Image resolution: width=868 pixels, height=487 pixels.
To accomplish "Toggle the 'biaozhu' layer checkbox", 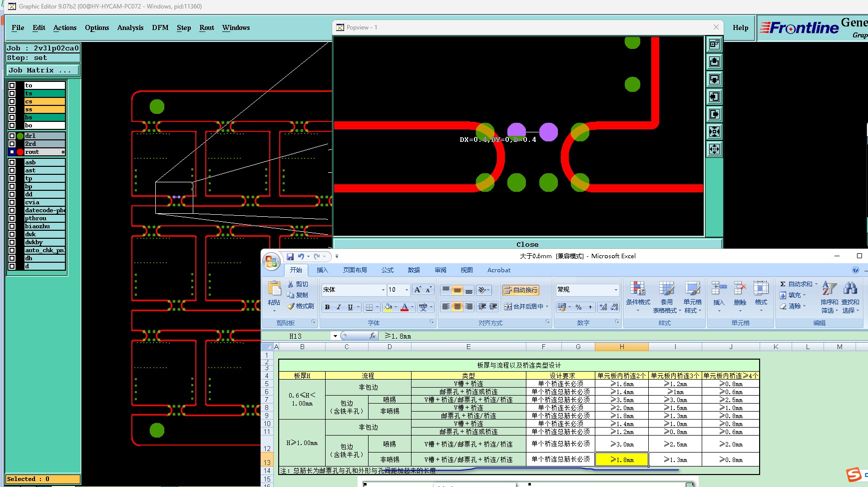I will (x=12, y=226).
